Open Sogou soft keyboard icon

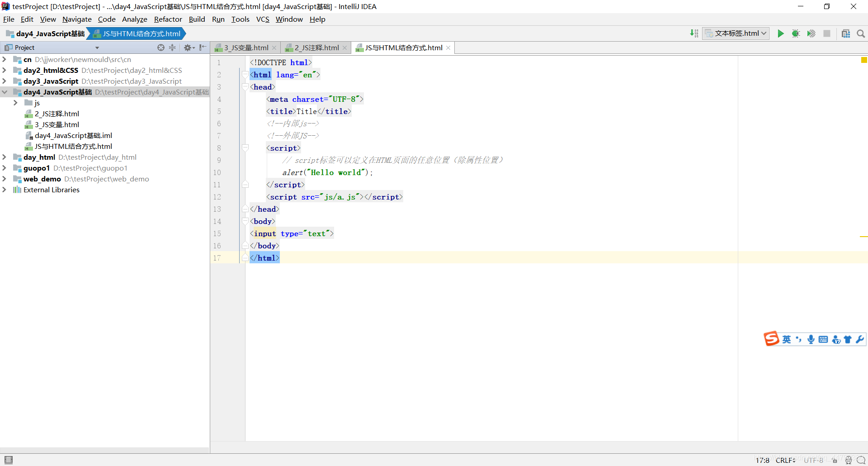coord(823,339)
